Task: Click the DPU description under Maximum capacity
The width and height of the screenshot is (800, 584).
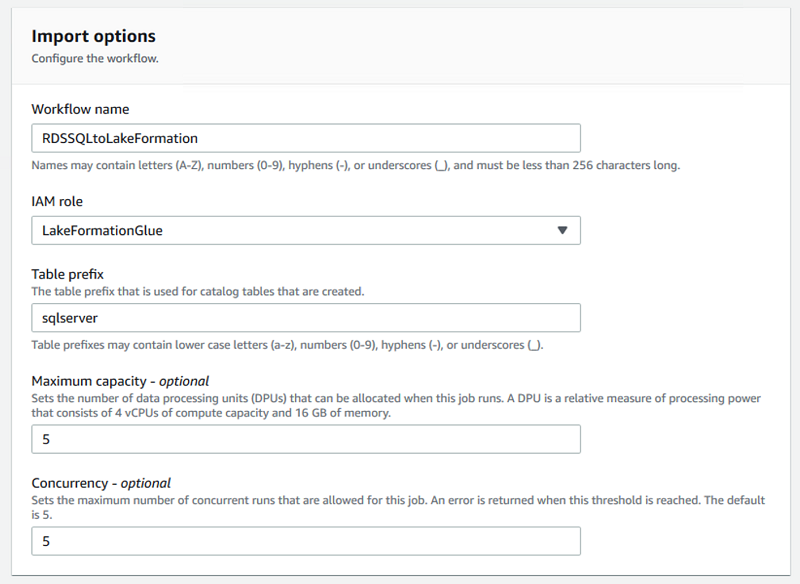Action: pos(396,405)
